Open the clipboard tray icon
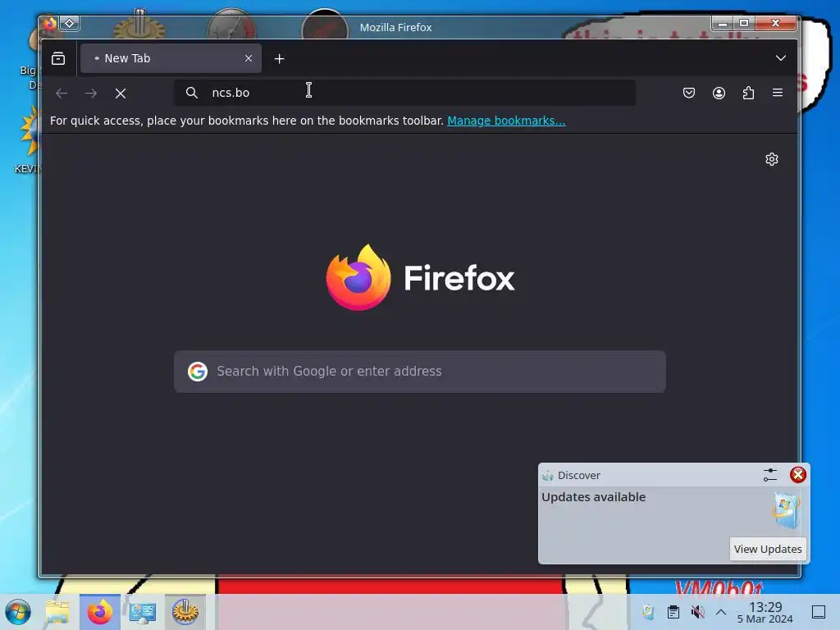The height and width of the screenshot is (630, 840). click(673, 612)
